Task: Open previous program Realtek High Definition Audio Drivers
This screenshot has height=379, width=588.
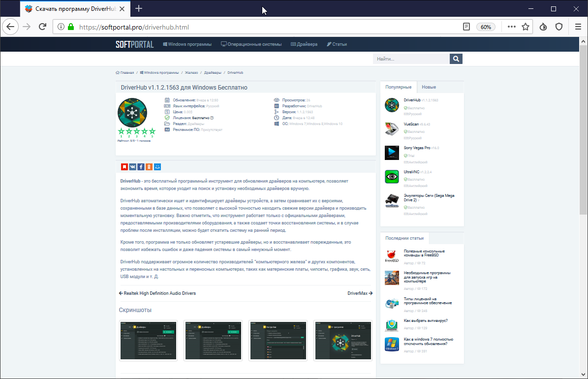Action: [157, 293]
